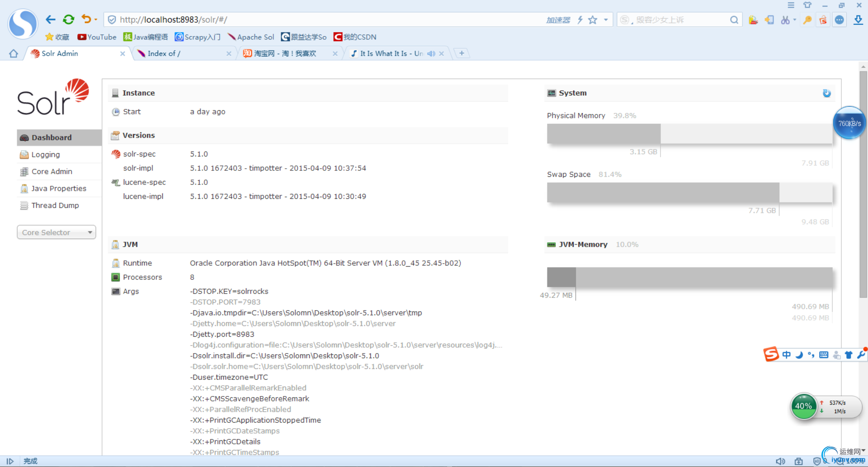Image resolution: width=868 pixels, height=467 pixels.
Task: Reload the page with green refresh icon
Action: [x=69, y=19]
